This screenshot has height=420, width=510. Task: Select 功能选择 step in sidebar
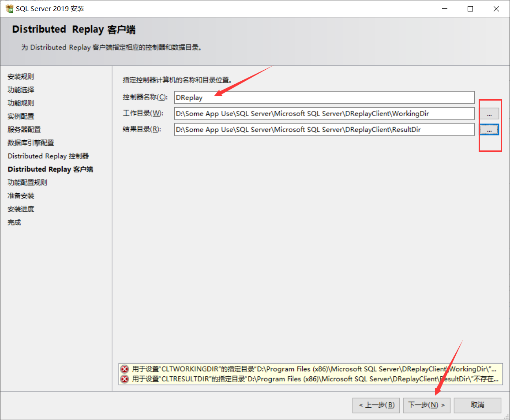coord(21,90)
